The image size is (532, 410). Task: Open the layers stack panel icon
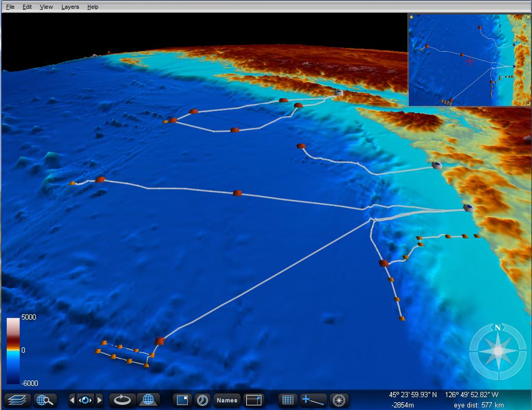pyautogui.click(x=17, y=400)
